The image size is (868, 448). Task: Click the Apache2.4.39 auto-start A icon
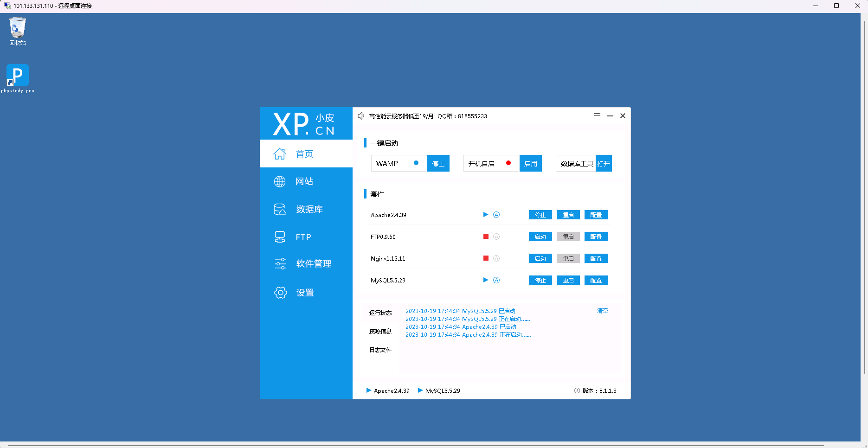click(496, 215)
